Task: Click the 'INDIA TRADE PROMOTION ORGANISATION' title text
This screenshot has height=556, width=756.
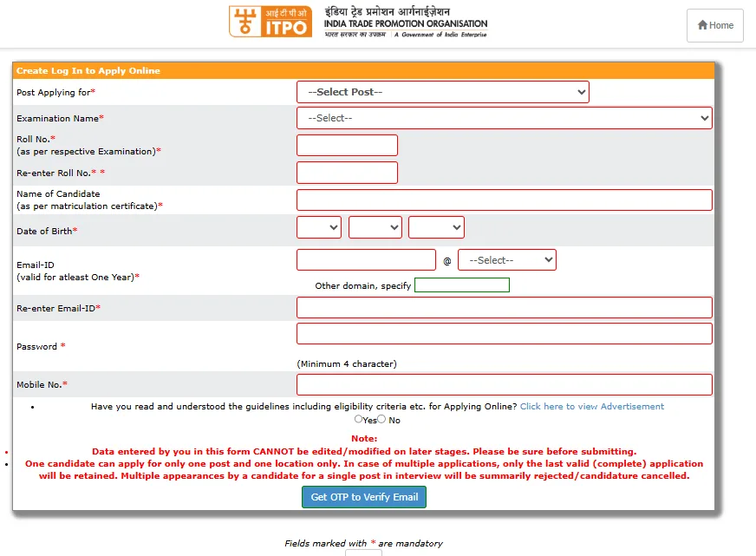Action: pyautogui.click(x=406, y=23)
